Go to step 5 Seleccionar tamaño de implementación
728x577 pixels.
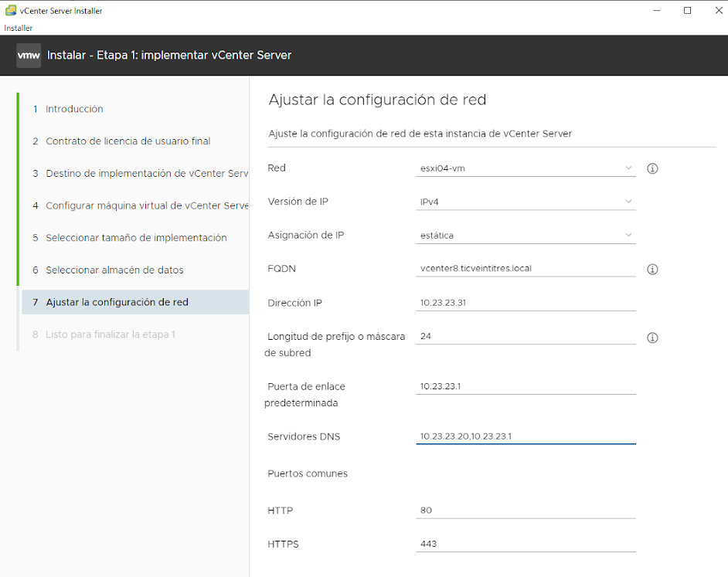pos(130,238)
